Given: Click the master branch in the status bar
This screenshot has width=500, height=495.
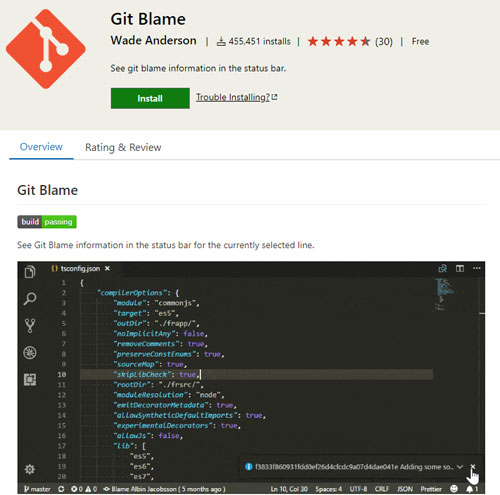Looking at the screenshot, I should point(37,489).
